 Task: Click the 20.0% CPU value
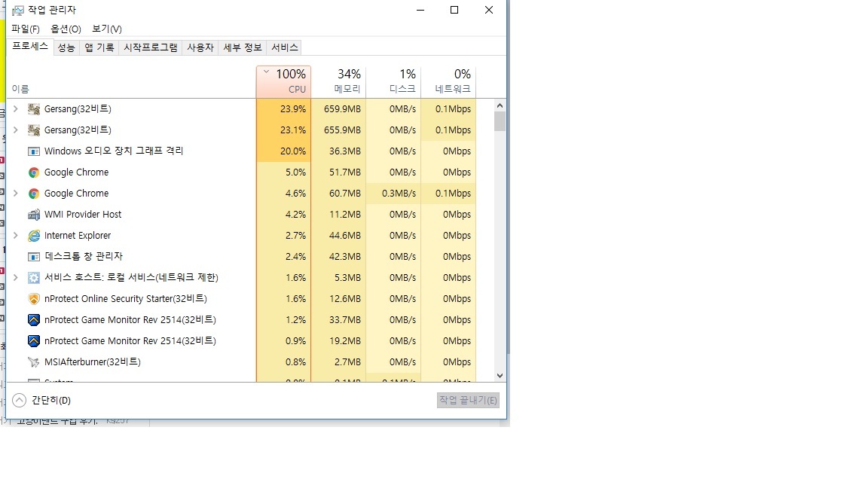coord(293,151)
